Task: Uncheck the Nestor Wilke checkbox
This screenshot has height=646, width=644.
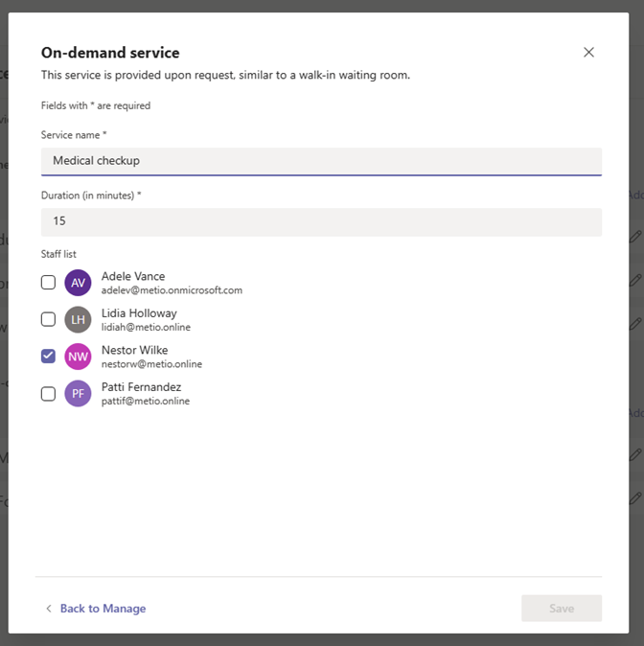Action: click(x=48, y=357)
